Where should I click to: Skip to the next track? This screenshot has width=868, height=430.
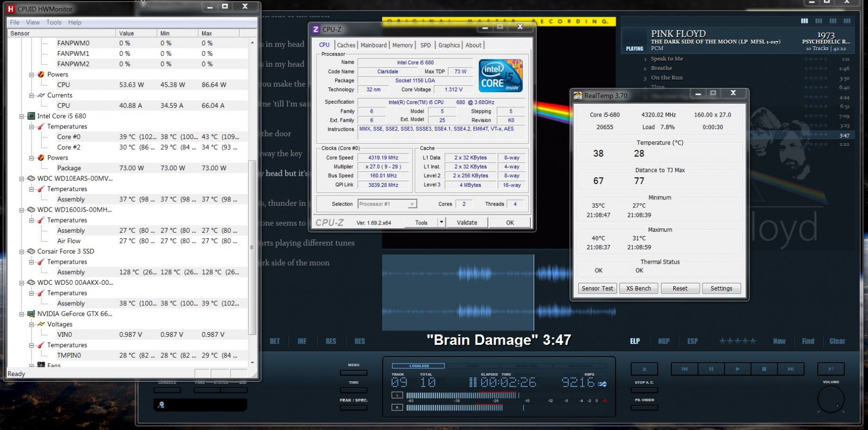(x=791, y=369)
